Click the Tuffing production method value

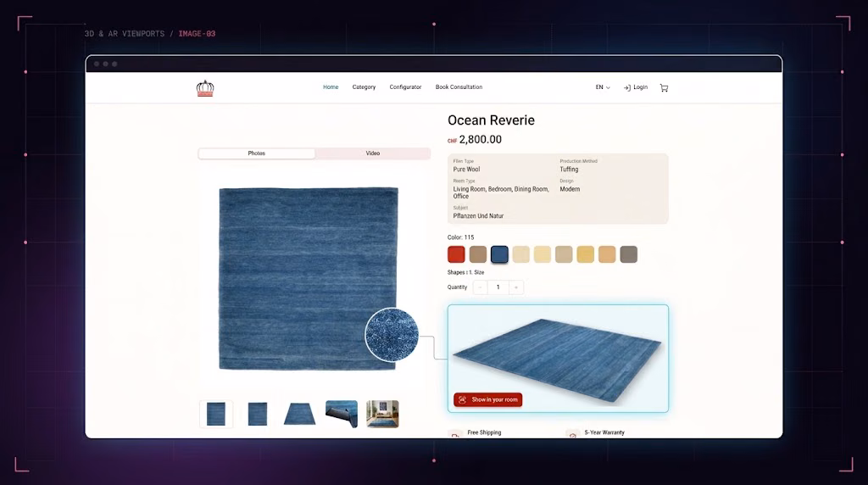[569, 170]
